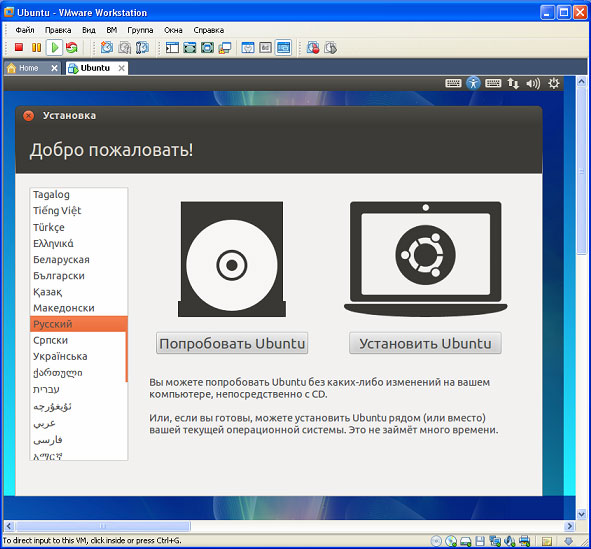Click the second keyboard indicator beside network arrows
This screenshot has height=549, width=591.
[493, 83]
